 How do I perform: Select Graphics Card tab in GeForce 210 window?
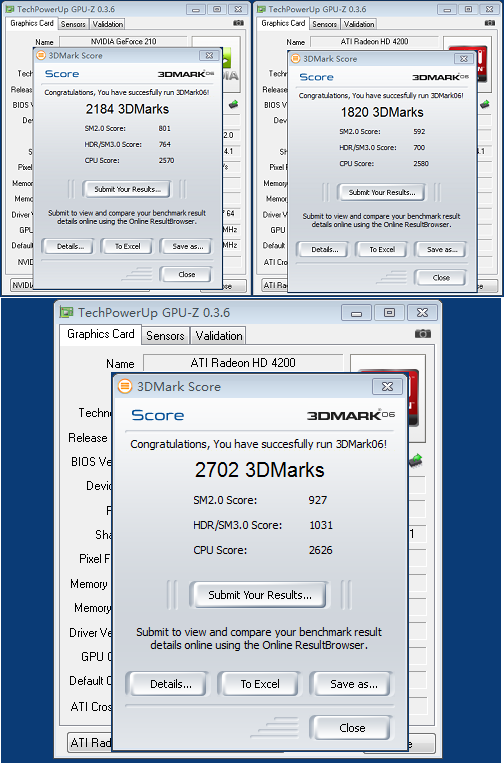32,23
